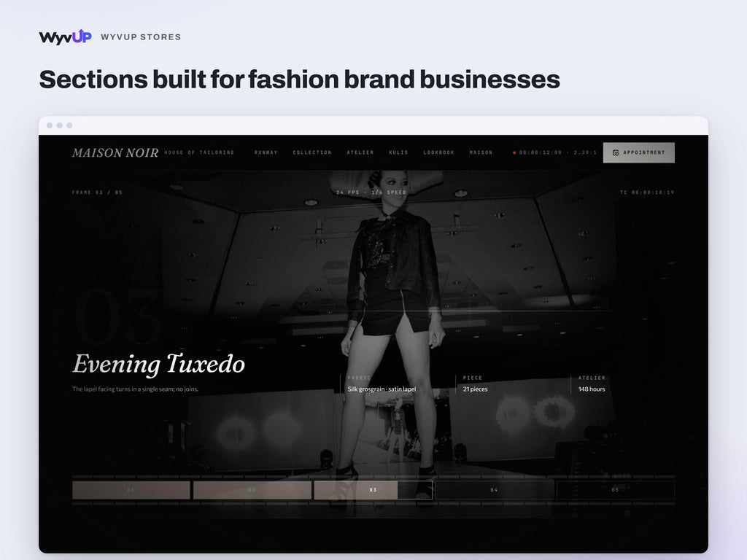Click the lapel facing description text
Image resolution: width=747 pixels, height=560 pixels.
point(135,389)
